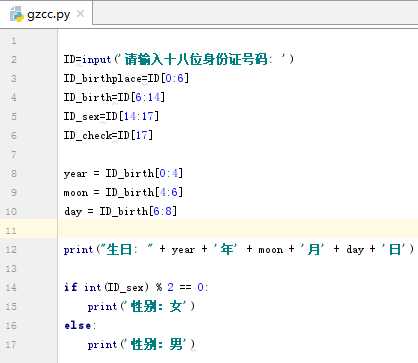Screen dimensions: 418x363
Task: Place cursor on the ID=input line
Action: pyautogui.click(x=179, y=60)
